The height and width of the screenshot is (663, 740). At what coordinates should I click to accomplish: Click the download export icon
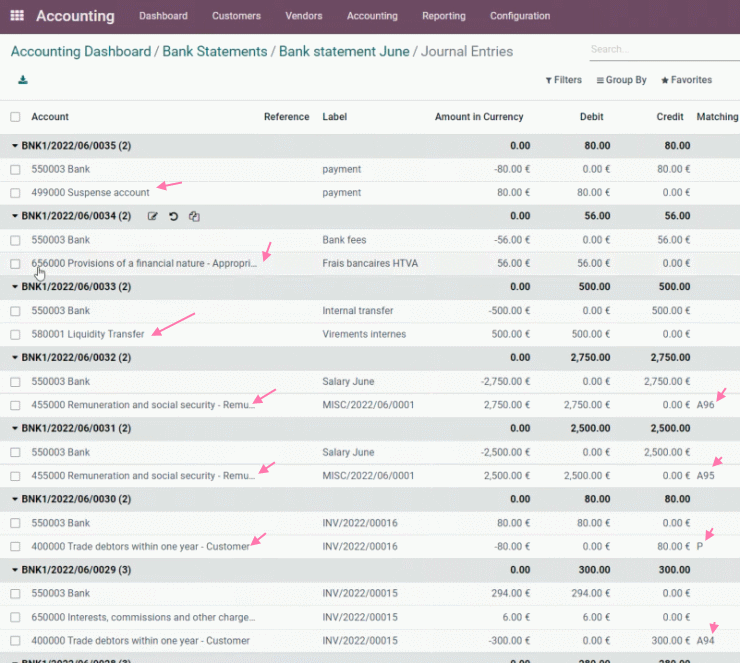pos(23,80)
